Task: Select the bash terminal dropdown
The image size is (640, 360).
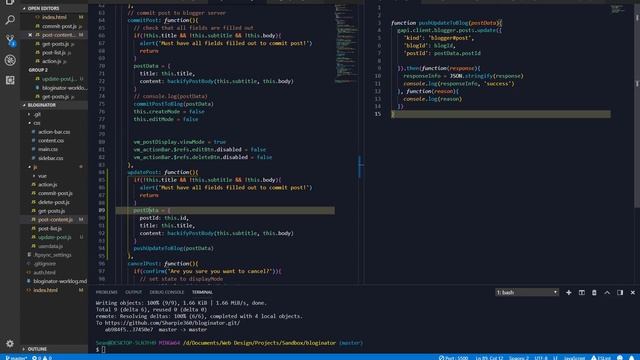Action: [x=527, y=292]
